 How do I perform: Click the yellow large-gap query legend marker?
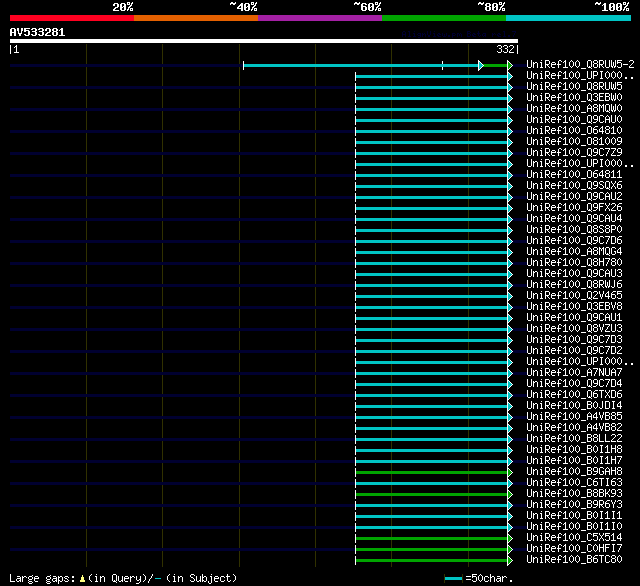pyautogui.click(x=82, y=578)
